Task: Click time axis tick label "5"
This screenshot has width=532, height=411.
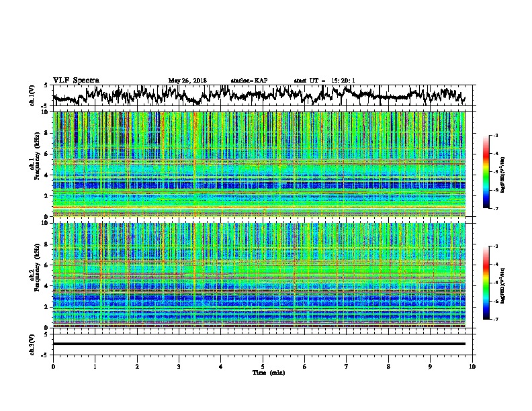Action: [x=263, y=366]
